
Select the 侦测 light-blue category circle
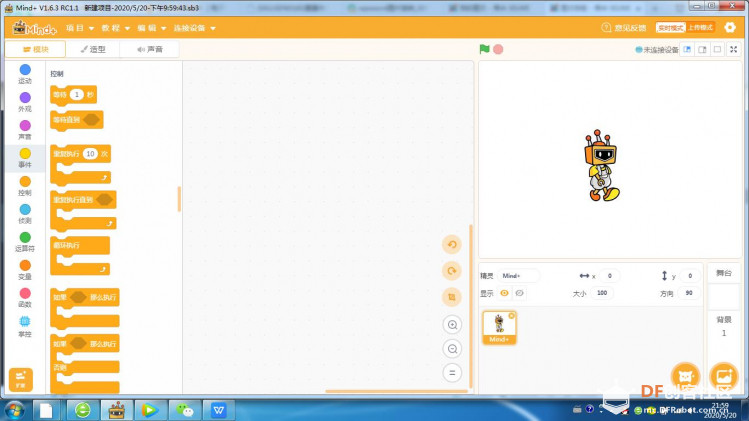click(25, 209)
